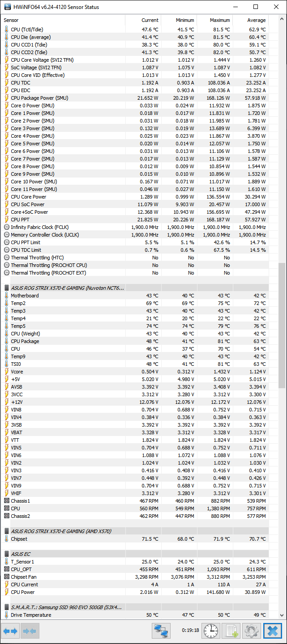Select the ASUS ROG STRIX X570-E GAMING (Nuvoton) group
Viewport: 287px width, 644px height.
67,288
